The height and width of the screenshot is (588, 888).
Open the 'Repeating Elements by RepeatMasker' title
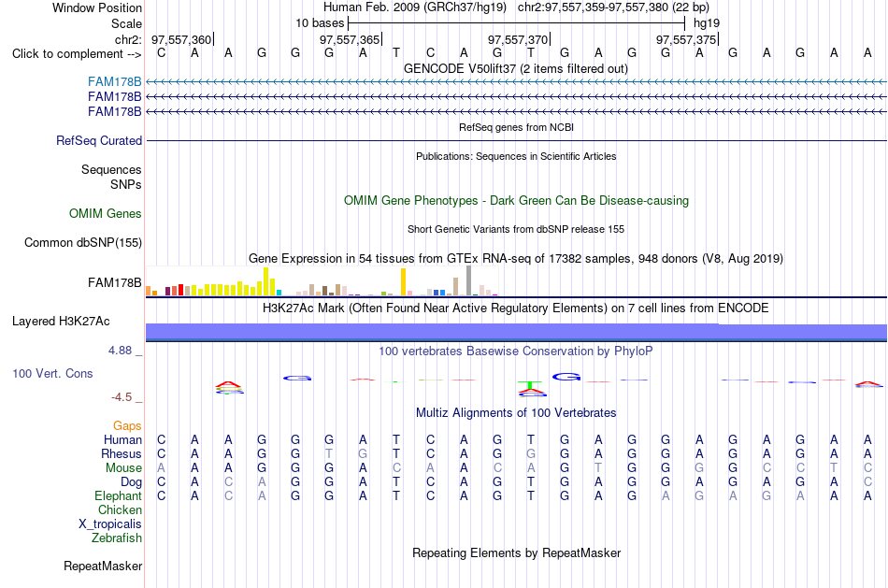click(x=516, y=552)
